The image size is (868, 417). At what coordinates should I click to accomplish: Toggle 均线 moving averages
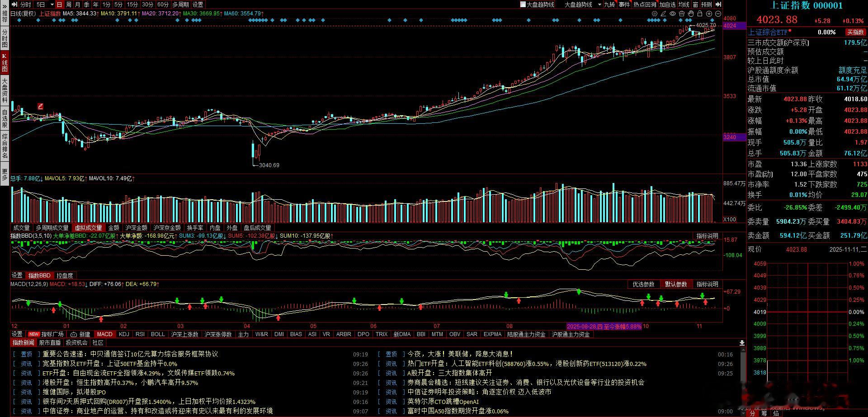pyautogui.click(x=684, y=5)
